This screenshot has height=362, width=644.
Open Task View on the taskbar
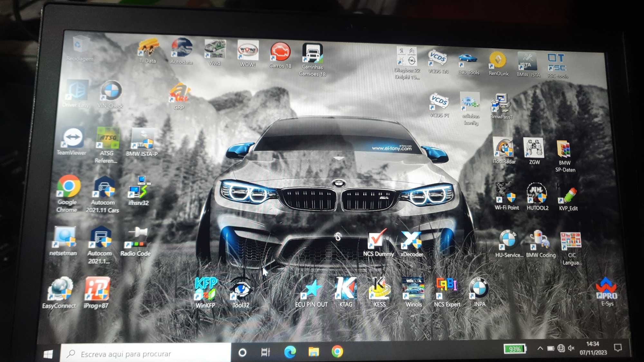pyautogui.click(x=265, y=352)
